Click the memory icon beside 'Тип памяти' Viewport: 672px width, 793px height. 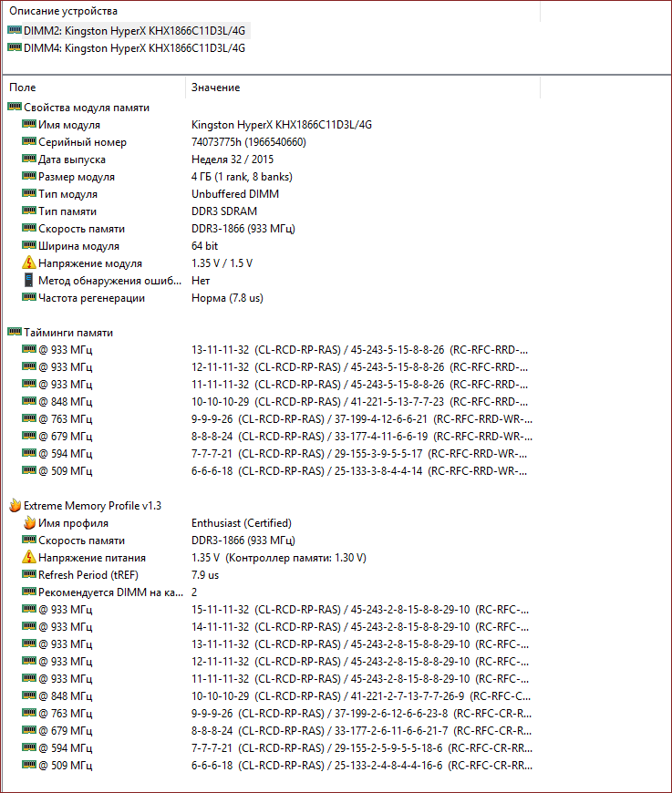pos(29,210)
